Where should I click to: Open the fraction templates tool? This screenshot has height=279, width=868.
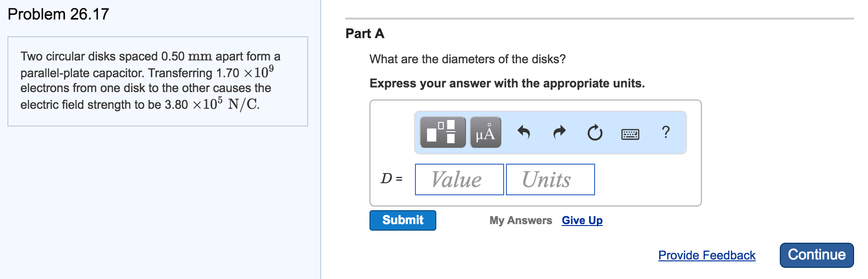(x=442, y=133)
